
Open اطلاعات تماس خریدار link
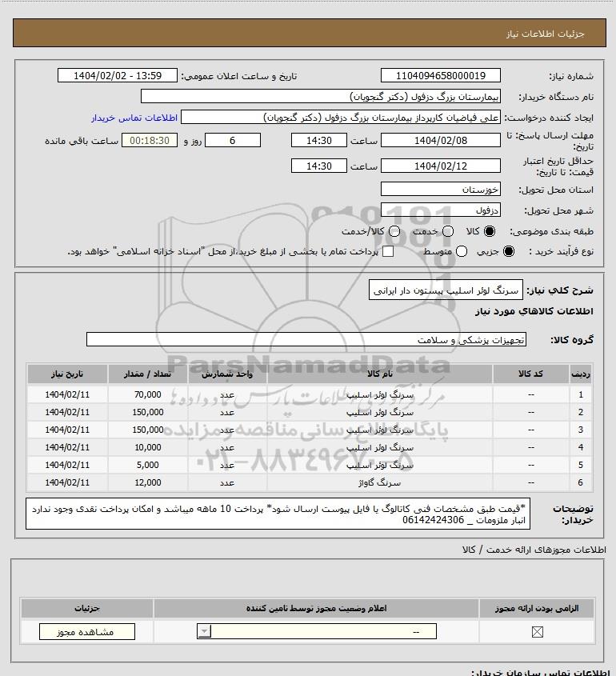coord(134,118)
